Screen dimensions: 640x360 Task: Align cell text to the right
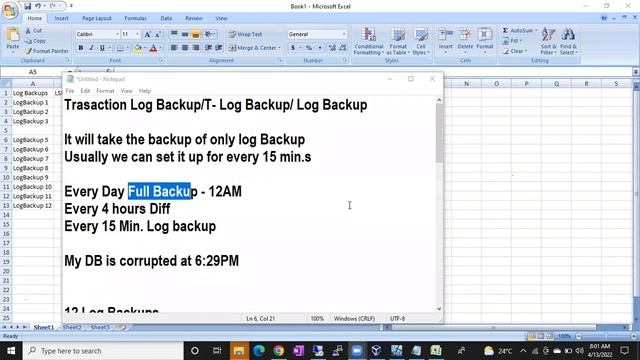coord(196,48)
